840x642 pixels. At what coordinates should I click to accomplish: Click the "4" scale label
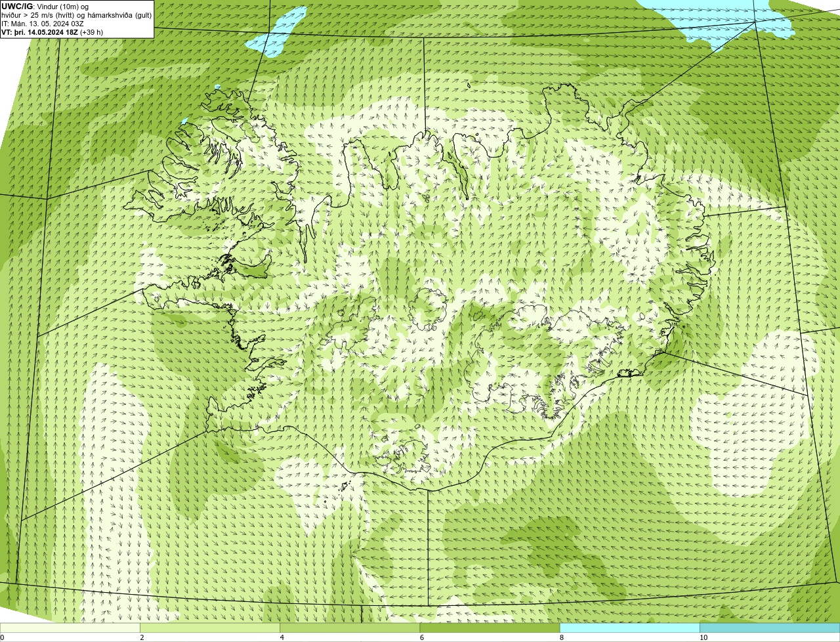(282, 637)
